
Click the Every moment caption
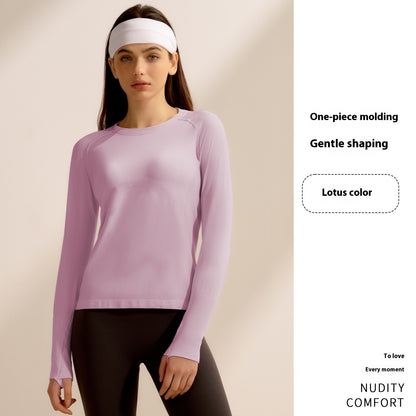pyautogui.click(x=385, y=369)
